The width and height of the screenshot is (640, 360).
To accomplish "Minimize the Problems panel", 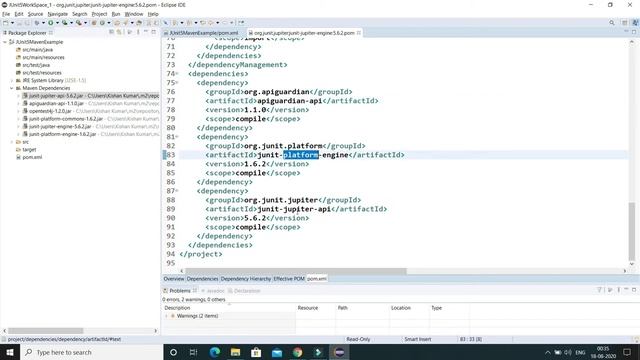I will (x=626, y=290).
